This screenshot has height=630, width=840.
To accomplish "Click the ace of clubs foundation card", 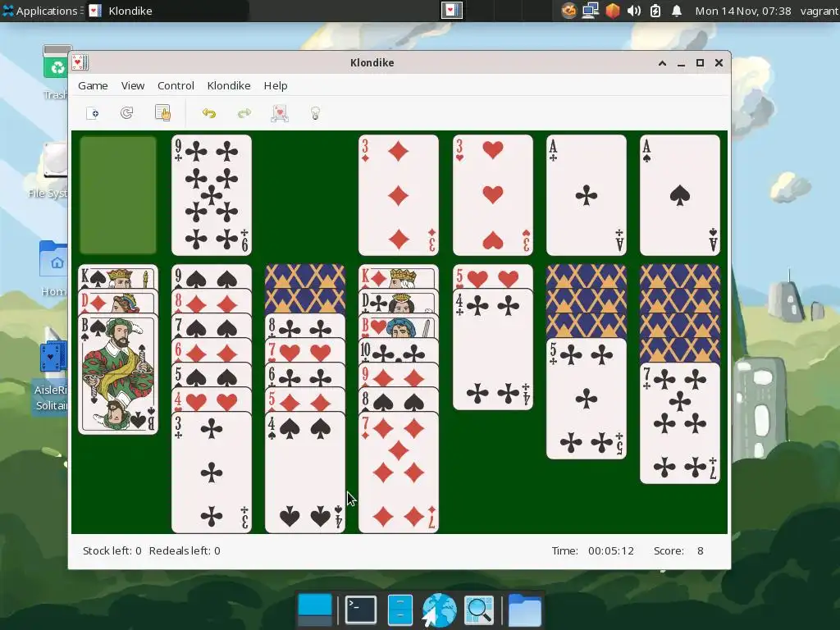I will [x=586, y=195].
